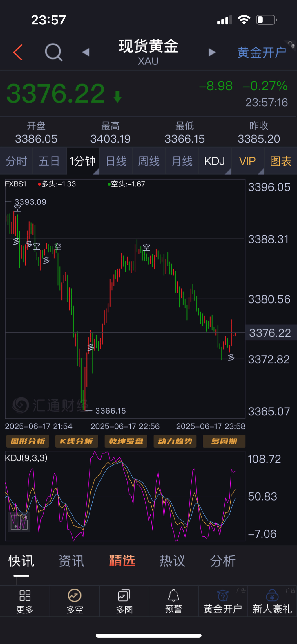This screenshot has width=297, height=644.
Task: Tap the 新人豪礼 gift icon
Action: click(x=272, y=595)
